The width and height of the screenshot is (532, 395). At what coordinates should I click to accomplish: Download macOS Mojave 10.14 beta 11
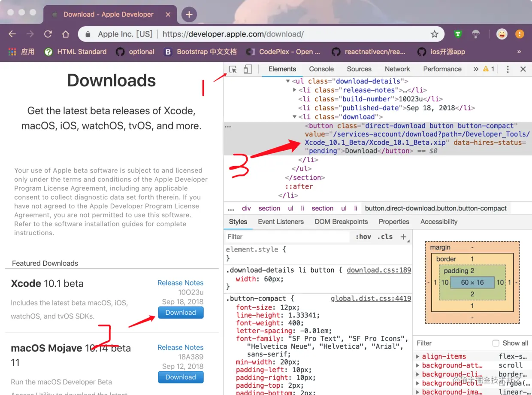click(181, 377)
